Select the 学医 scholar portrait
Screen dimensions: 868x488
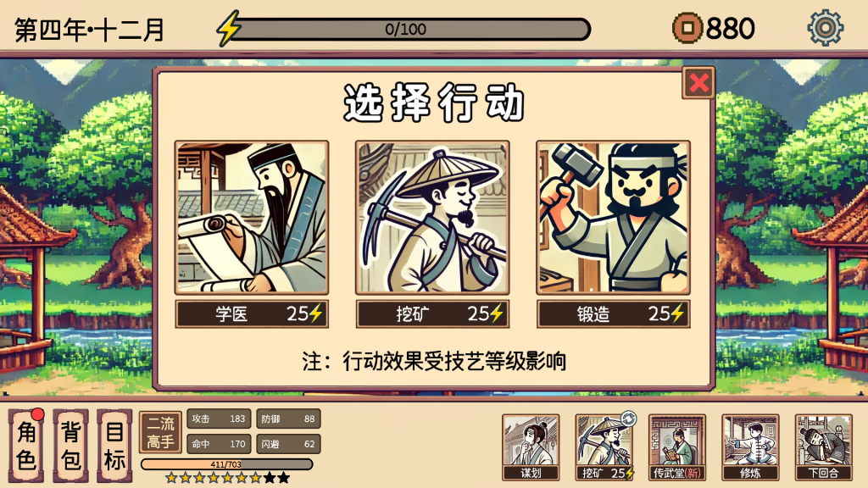pos(252,218)
